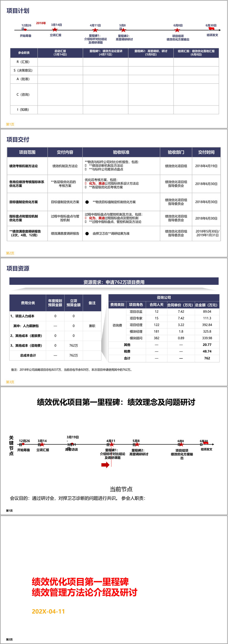
Task: Select the R（汇报）row label
Action: [x=24, y=62]
